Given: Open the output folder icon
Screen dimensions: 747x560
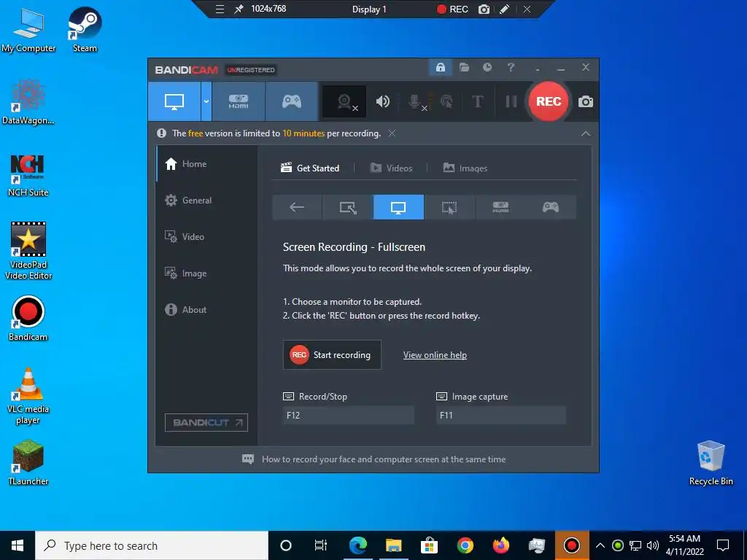Looking at the screenshot, I should pos(464,68).
